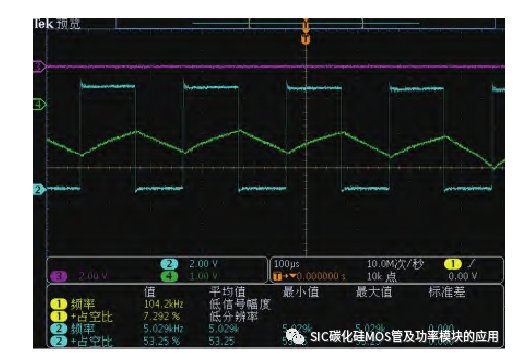Click the 低信号幅度 warning text

click(x=240, y=304)
